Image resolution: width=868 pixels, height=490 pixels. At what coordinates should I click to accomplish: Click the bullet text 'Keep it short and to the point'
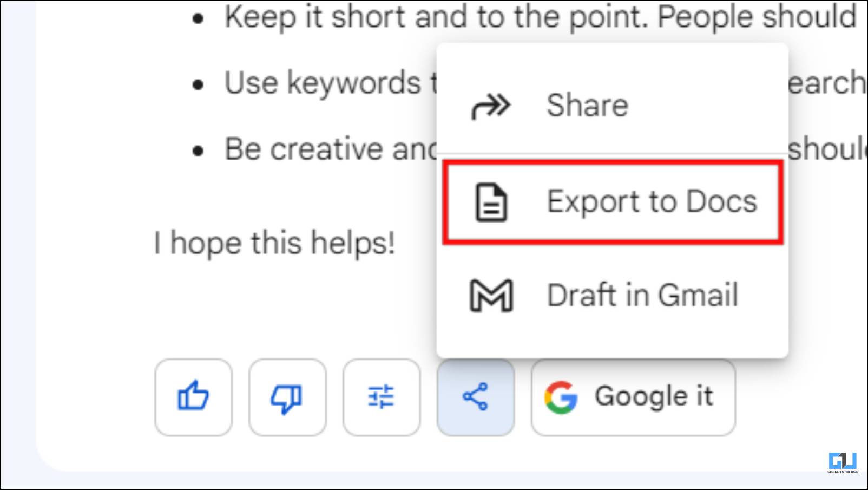coord(436,17)
